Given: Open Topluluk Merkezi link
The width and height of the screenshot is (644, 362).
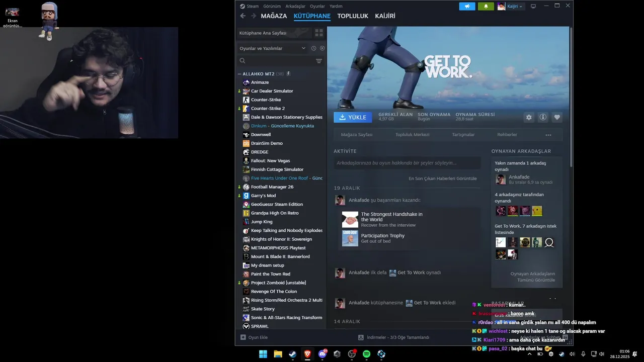Looking at the screenshot, I should point(413,135).
